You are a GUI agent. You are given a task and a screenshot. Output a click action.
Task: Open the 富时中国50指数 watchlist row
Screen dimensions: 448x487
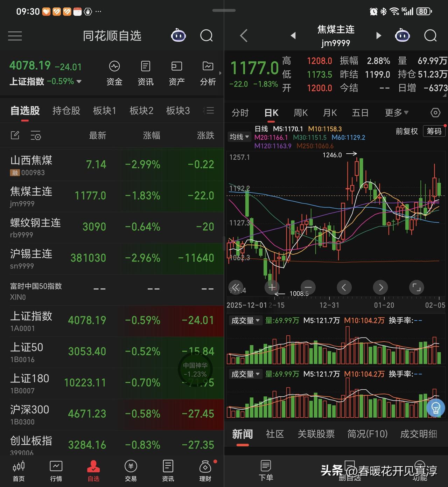coord(112,290)
